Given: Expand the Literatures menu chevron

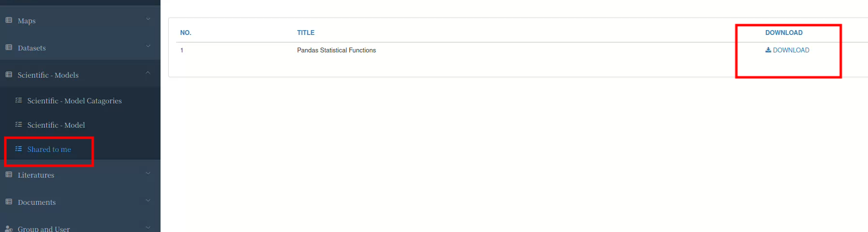Looking at the screenshot, I should click(x=148, y=173).
